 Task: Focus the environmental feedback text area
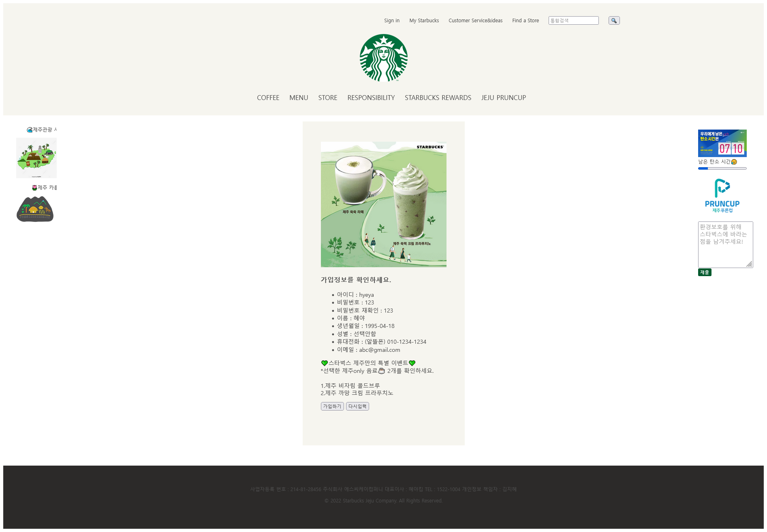click(725, 245)
